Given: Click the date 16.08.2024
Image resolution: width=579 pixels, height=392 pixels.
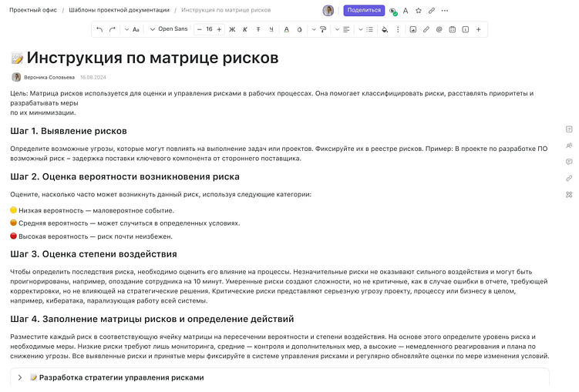Looking at the screenshot, I should tap(93, 78).
